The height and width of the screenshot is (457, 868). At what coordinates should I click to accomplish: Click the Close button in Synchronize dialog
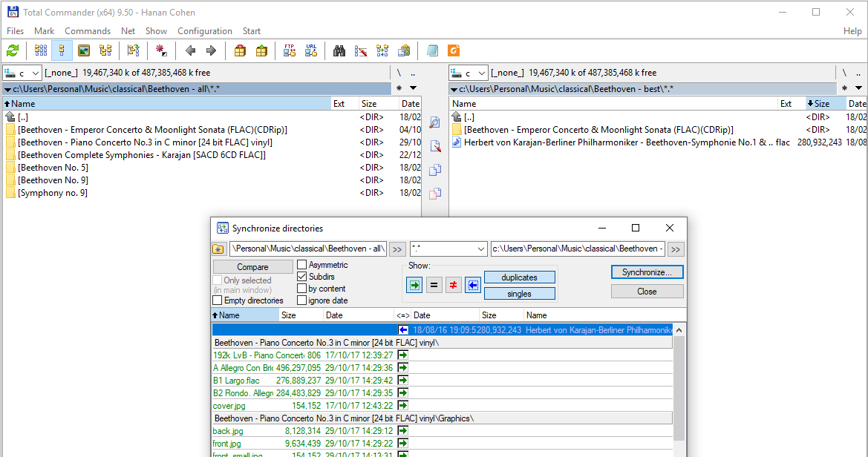(x=647, y=292)
